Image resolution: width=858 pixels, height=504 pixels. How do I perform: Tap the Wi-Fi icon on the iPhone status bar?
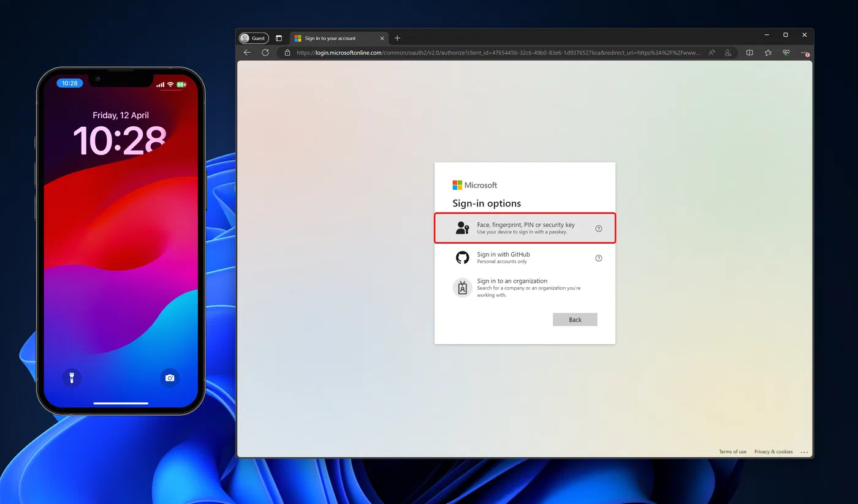[170, 84]
